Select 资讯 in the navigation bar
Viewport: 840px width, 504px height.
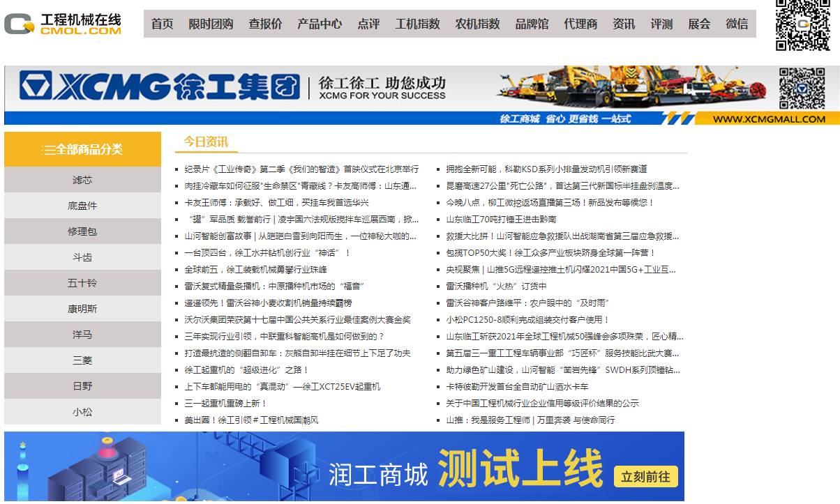point(624,24)
